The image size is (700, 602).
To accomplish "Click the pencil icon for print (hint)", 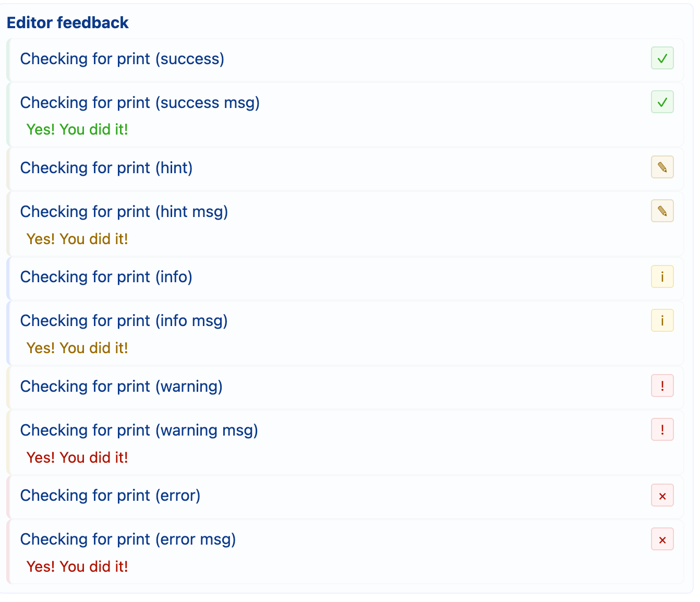I will pos(662,167).
